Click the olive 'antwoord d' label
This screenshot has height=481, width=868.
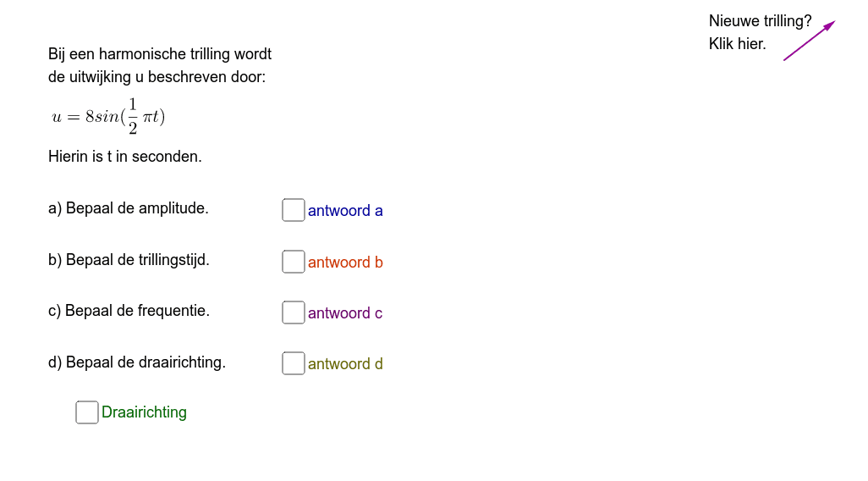pyautogui.click(x=345, y=364)
